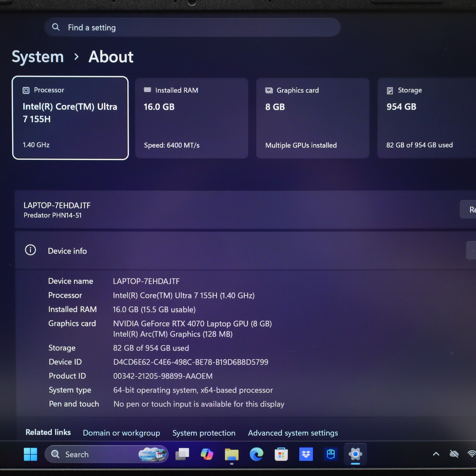The height and width of the screenshot is (476, 476).
Task: Open Advanced system settings link
Action: coord(293,433)
